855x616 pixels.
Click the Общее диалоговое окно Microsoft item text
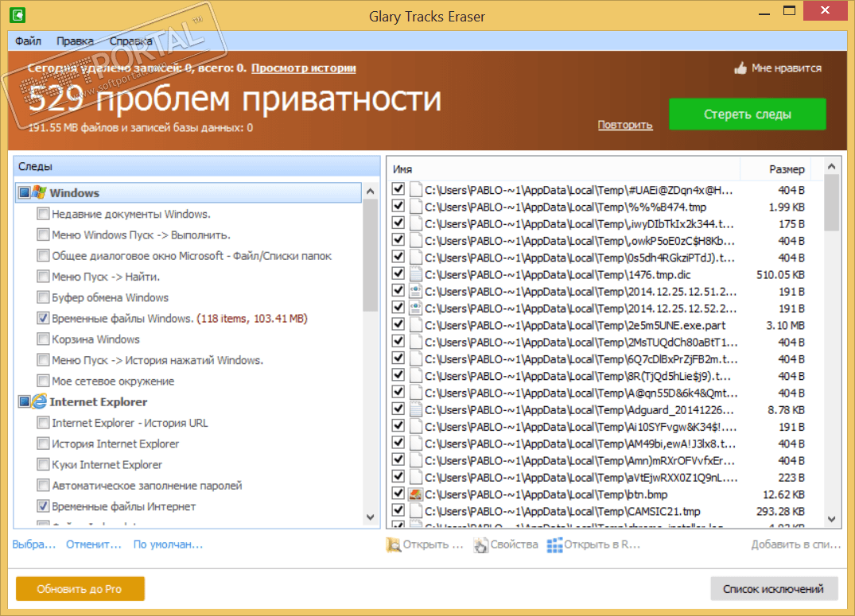192,256
